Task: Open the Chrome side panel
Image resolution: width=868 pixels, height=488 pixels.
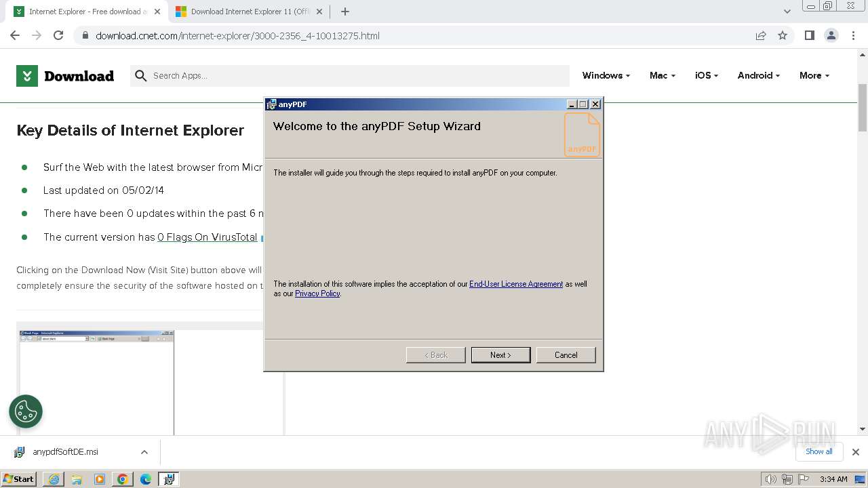Action: tap(809, 35)
